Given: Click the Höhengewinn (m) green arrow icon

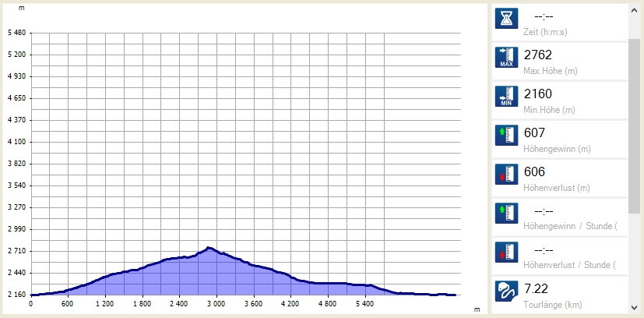Looking at the screenshot, I should click(x=506, y=135).
